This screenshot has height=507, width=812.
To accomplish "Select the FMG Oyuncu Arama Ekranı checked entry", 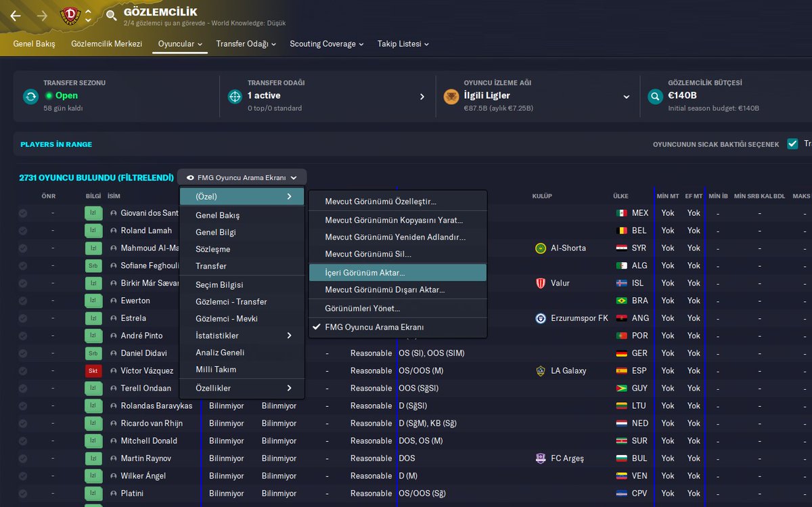I will click(x=397, y=327).
